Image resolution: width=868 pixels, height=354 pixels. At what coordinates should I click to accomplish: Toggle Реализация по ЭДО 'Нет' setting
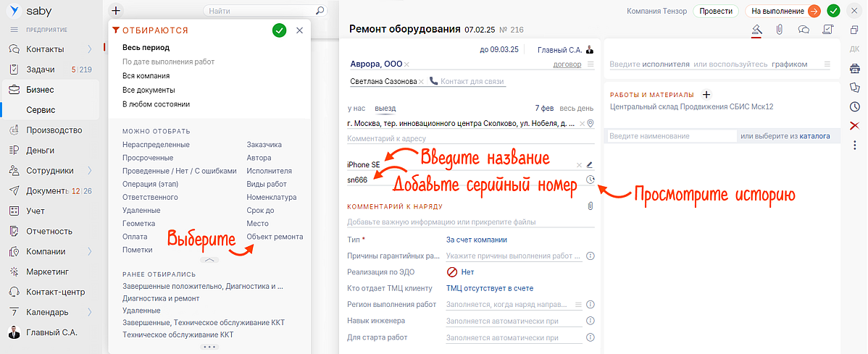(x=461, y=272)
